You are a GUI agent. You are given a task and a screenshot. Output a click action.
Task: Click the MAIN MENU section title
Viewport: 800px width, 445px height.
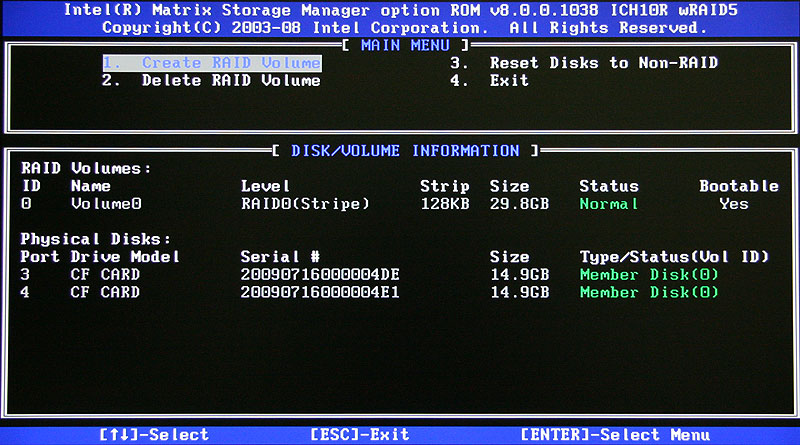[x=406, y=45]
